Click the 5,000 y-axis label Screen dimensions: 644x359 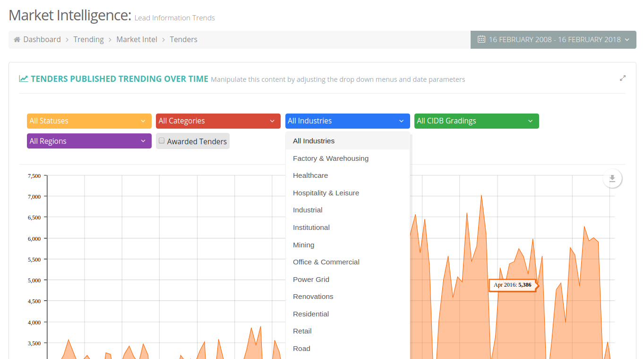pyautogui.click(x=34, y=280)
